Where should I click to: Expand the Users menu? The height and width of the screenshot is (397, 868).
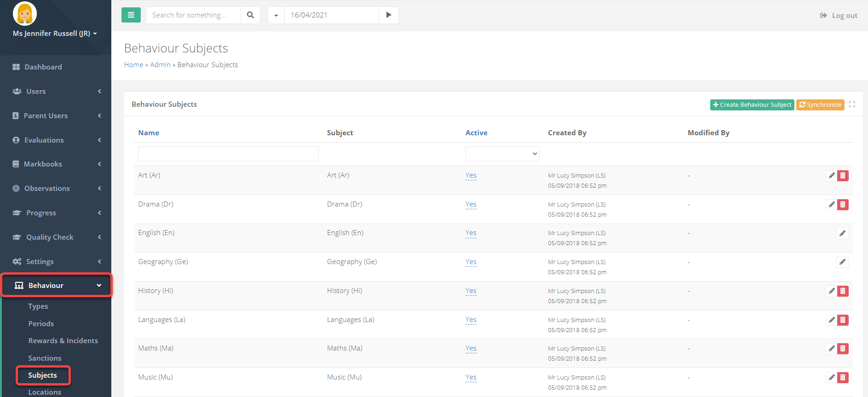pos(56,91)
